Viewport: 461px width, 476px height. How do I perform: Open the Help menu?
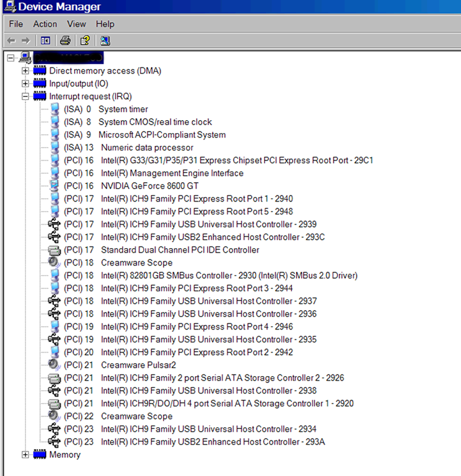click(105, 24)
